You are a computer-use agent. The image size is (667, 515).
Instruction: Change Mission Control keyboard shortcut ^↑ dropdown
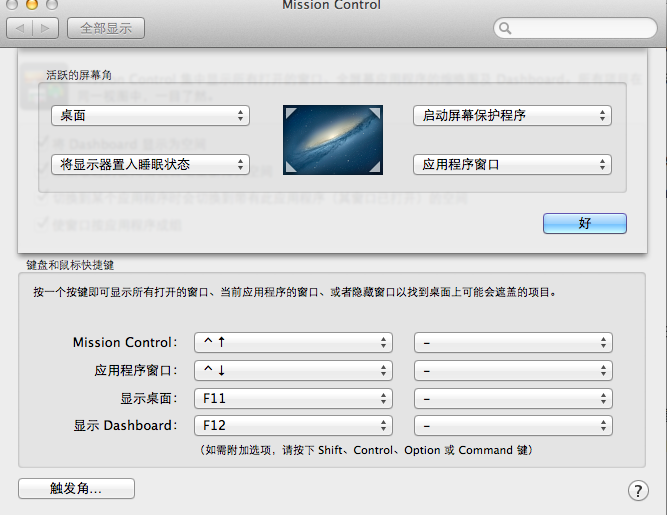point(292,342)
